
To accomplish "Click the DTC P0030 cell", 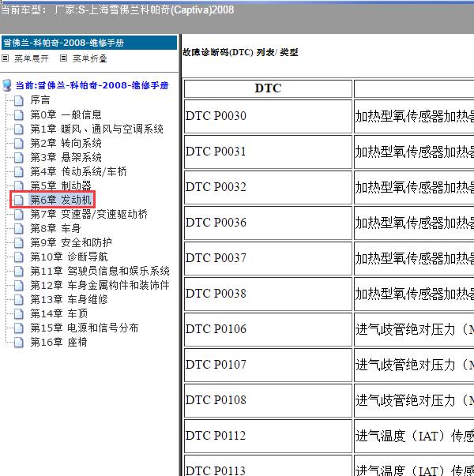I will [268, 116].
